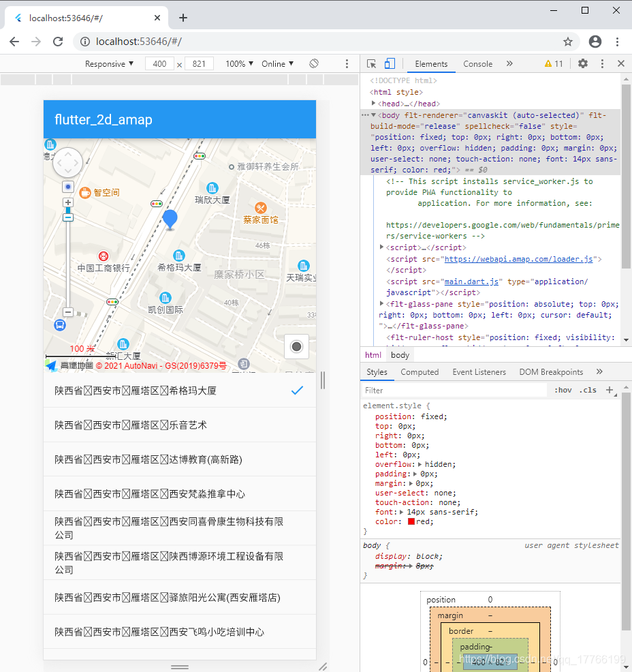632x672 pixels.
Task: Select the 达博教育(高新路) address row
Action: 180,459
